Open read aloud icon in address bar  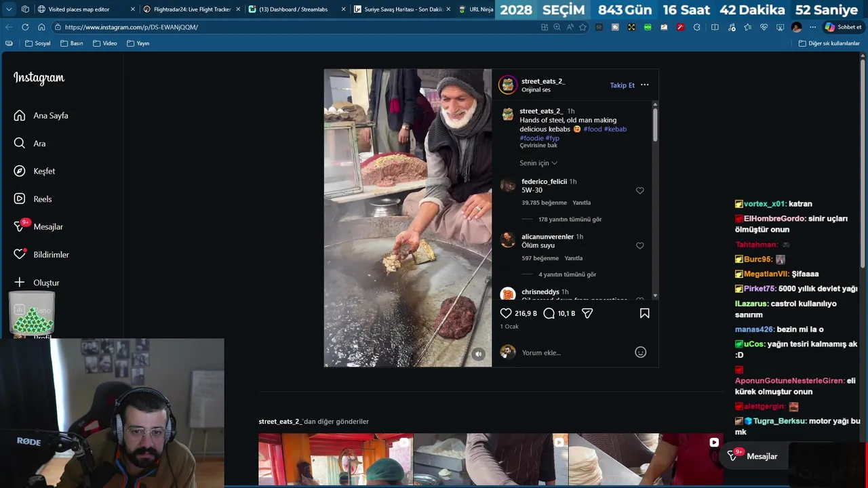coord(570,27)
